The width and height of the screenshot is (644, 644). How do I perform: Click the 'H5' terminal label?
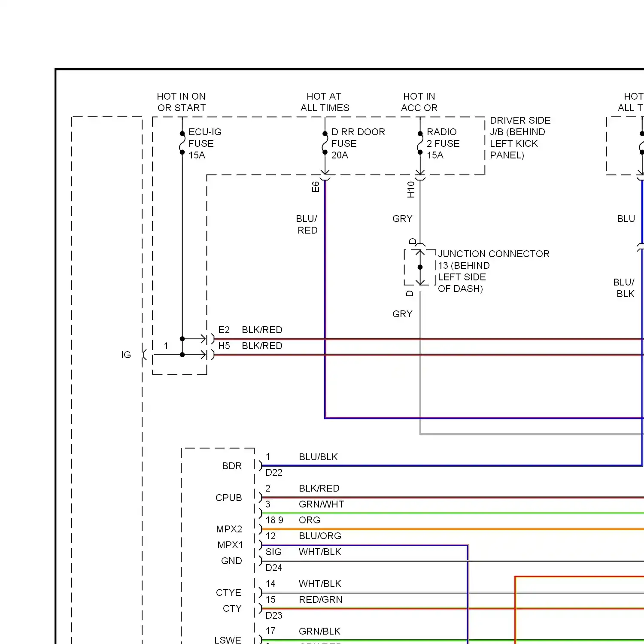pyautogui.click(x=224, y=346)
